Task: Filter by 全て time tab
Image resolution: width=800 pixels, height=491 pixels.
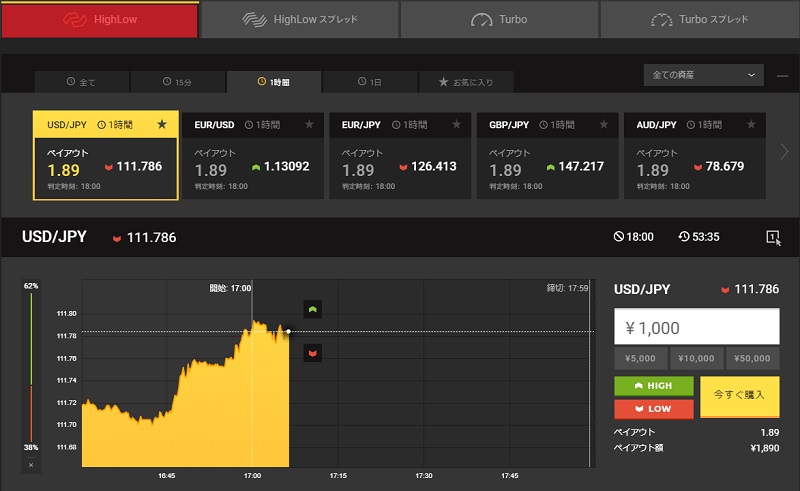Action: [x=82, y=82]
